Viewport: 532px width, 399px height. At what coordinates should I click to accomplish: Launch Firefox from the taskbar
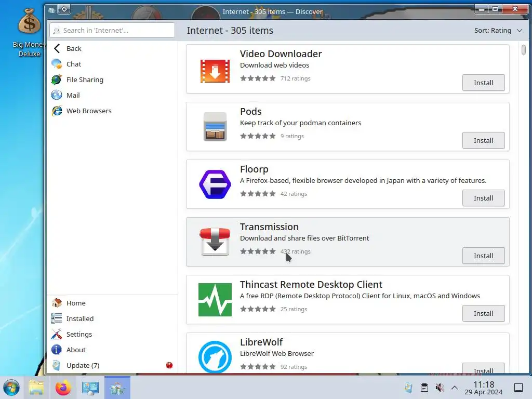pos(63,388)
